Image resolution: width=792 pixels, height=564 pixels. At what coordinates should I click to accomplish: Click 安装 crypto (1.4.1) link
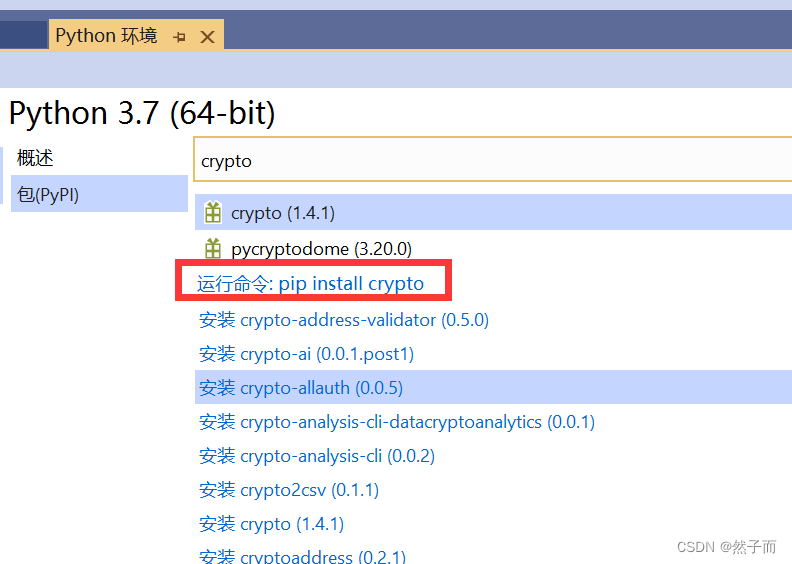coord(273,524)
